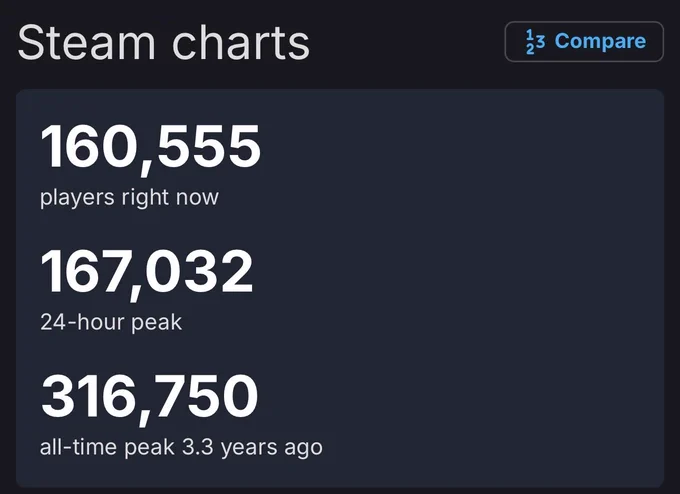Click the 160,555 current players number
Image resolution: width=680 pixels, height=494 pixels.
click(x=150, y=148)
